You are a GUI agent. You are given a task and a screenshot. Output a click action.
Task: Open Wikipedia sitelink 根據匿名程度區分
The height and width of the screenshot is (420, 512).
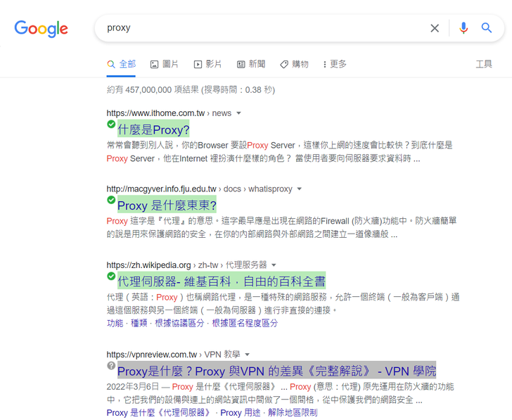tap(245, 324)
